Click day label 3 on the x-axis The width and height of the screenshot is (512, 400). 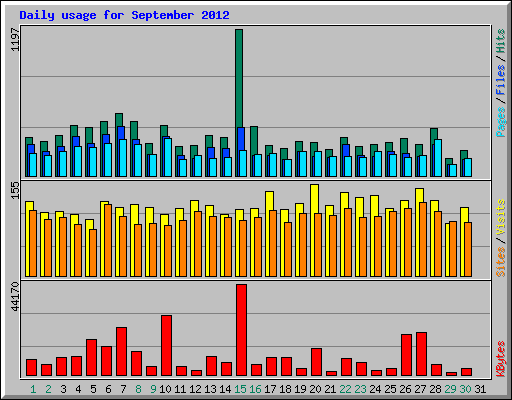63,389
